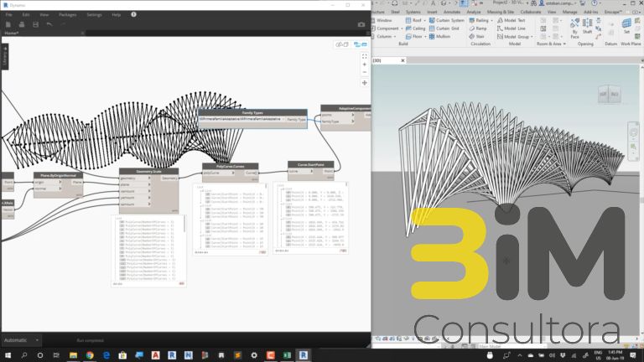Open the Floor dropdown arrow

click(x=425, y=37)
